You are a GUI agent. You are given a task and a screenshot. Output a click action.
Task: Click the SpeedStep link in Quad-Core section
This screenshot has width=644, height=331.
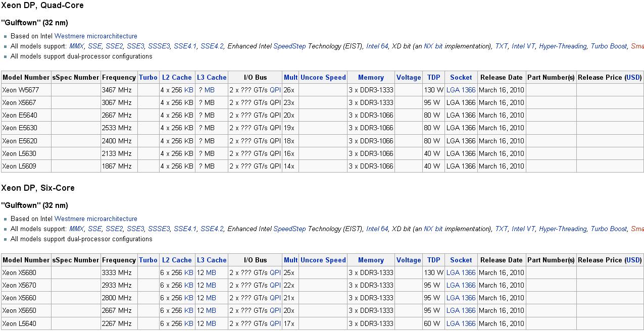289,46
